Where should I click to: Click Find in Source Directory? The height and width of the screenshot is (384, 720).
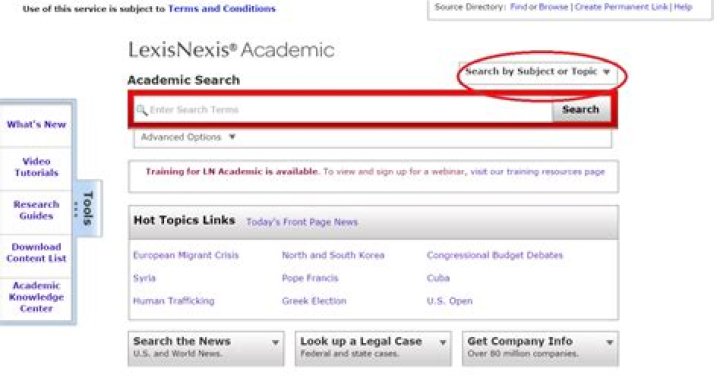click(x=518, y=7)
